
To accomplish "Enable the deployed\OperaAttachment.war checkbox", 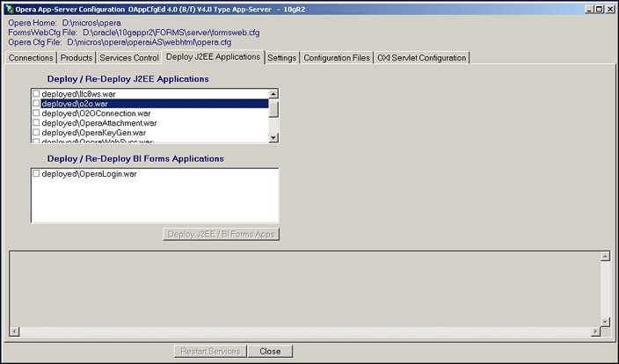I will [x=36, y=123].
